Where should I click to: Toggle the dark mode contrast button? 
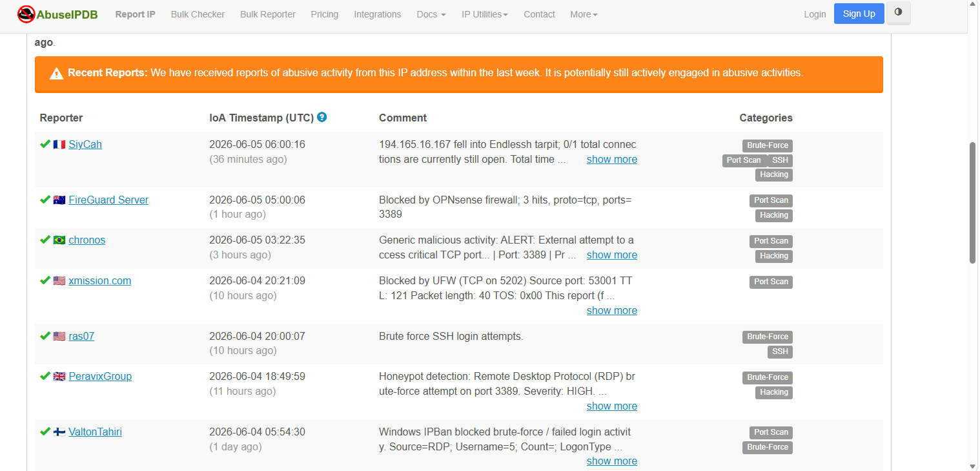898,13
